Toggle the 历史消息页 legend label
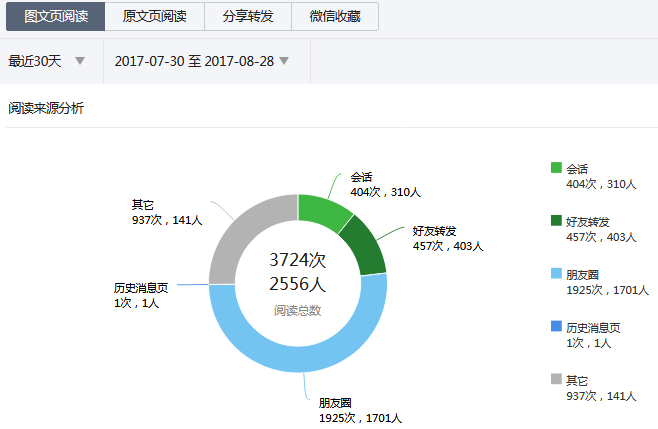Viewport: 658px width, 429px height. click(593, 327)
